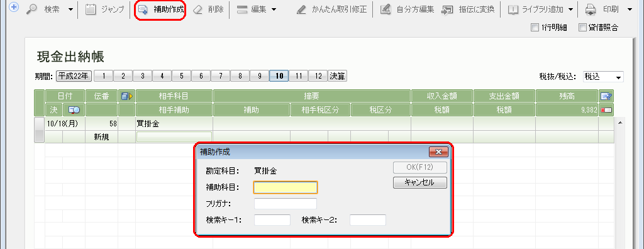This screenshot has height=249, width=644.
Task: Select month 3 tab
Action: [143, 76]
